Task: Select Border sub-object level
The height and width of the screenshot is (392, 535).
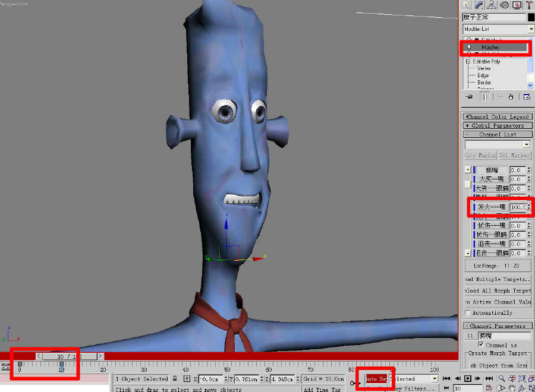Action: coord(484,83)
